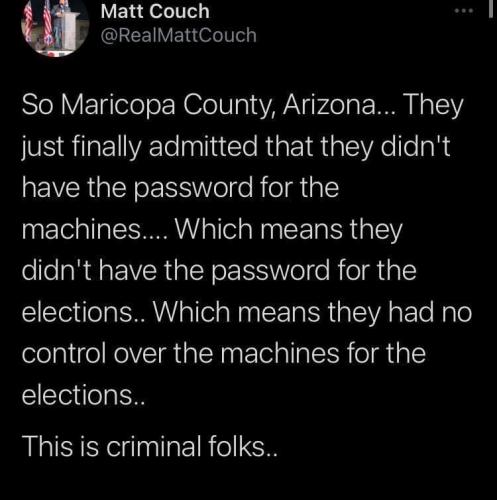
Task: Click the American flags in the avatar
Action: (39, 23)
